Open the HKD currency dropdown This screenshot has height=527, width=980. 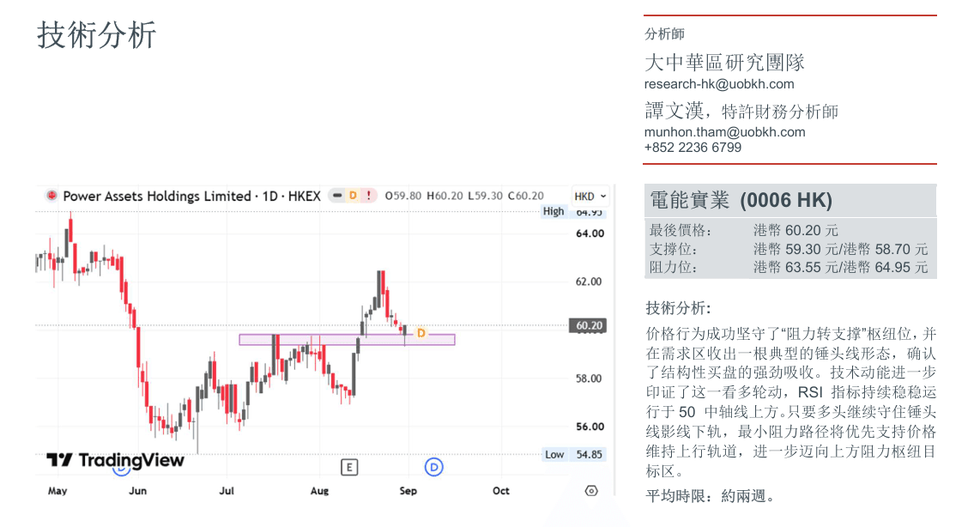[x=590, y=197]
